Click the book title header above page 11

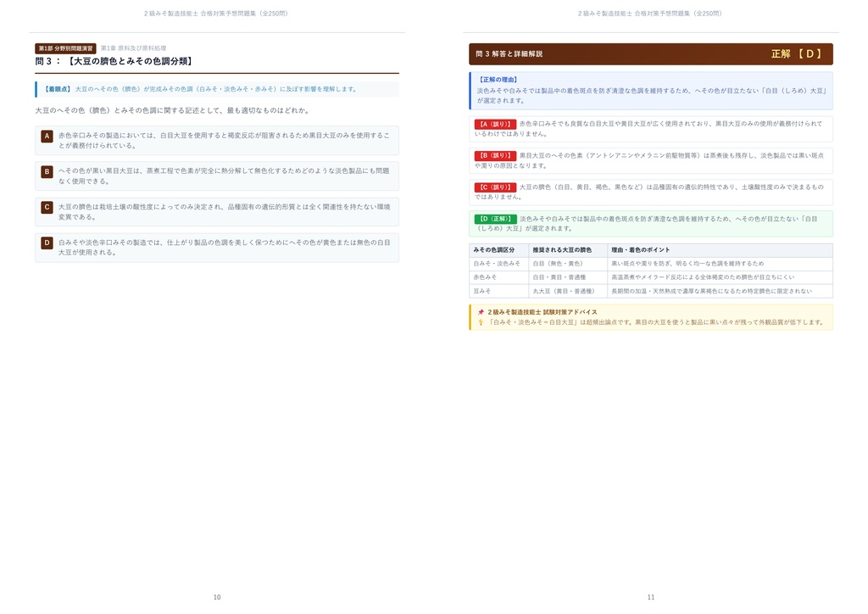(x=650, y=14)
